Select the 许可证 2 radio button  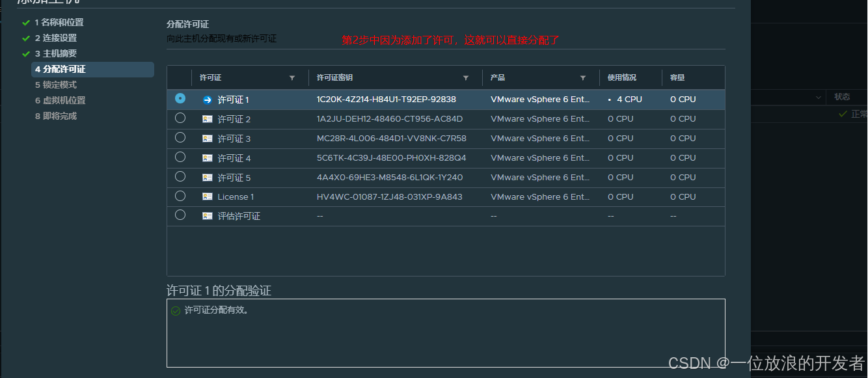180,118
